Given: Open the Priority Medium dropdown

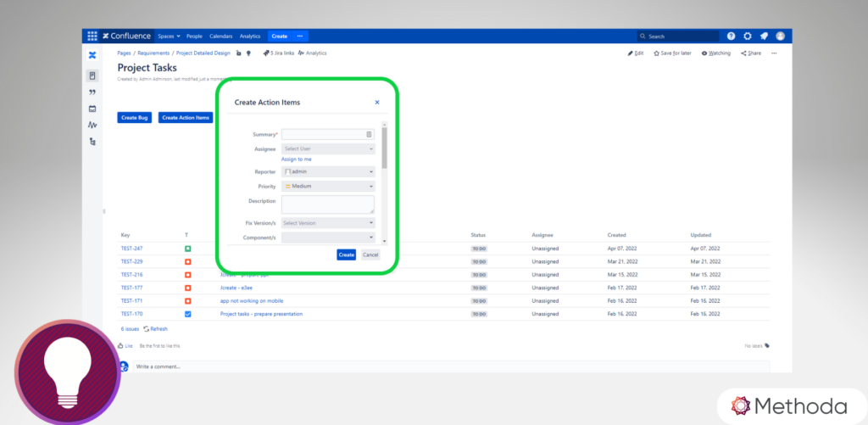Looking at the screenshot, I should coord(327,185).
